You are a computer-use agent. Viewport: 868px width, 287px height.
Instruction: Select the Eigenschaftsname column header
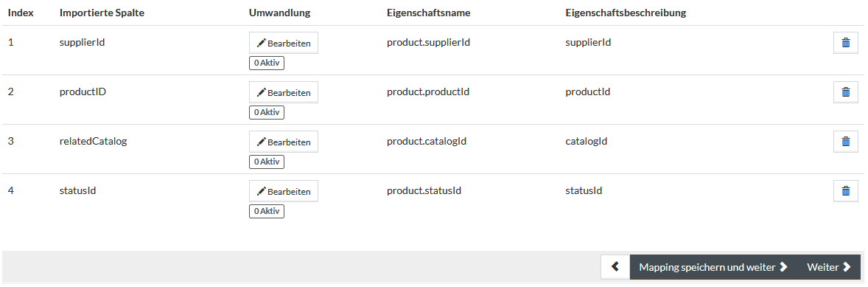tap(428, 13)
